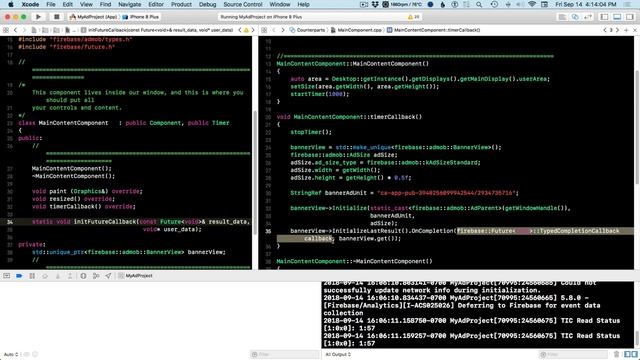Go to next counterpart in assistant editor

pos(617,30)
